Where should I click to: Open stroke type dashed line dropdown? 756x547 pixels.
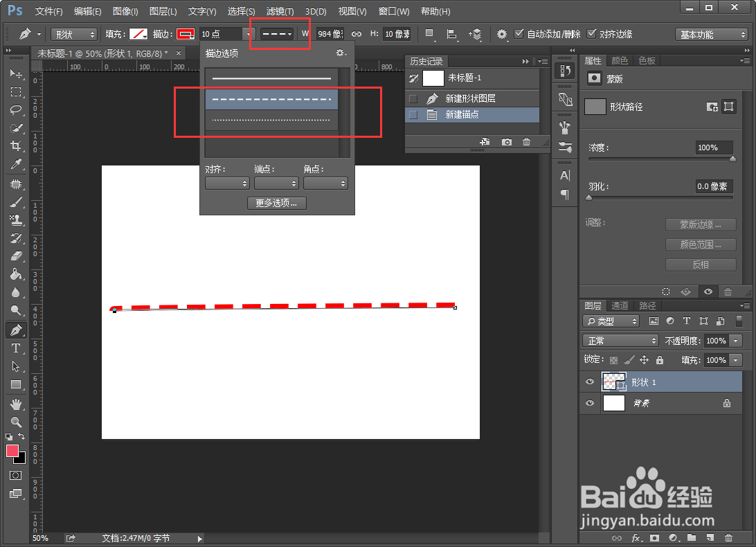pos(277,34)
